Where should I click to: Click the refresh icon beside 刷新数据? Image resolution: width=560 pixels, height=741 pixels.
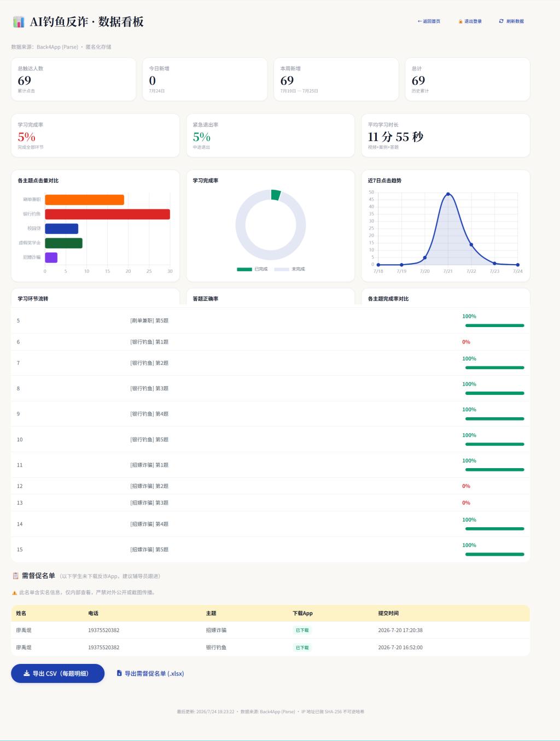pyautogui.click(x=501, y=21)
